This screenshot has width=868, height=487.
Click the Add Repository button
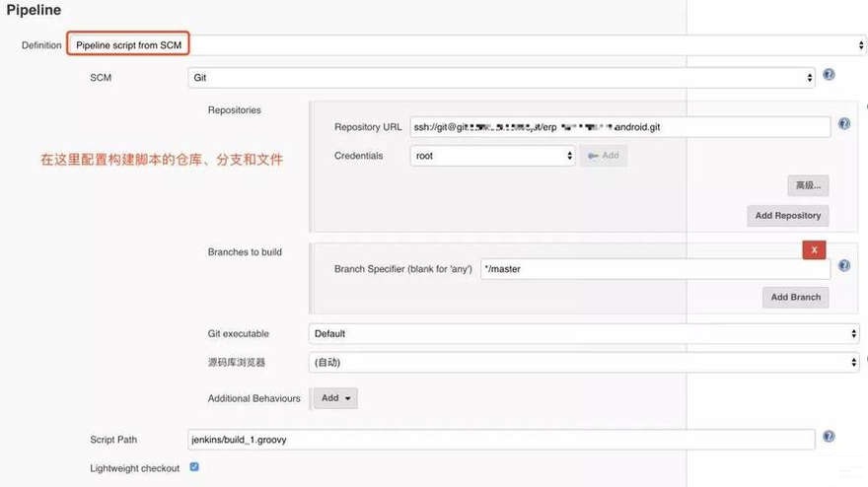(788, 215)
